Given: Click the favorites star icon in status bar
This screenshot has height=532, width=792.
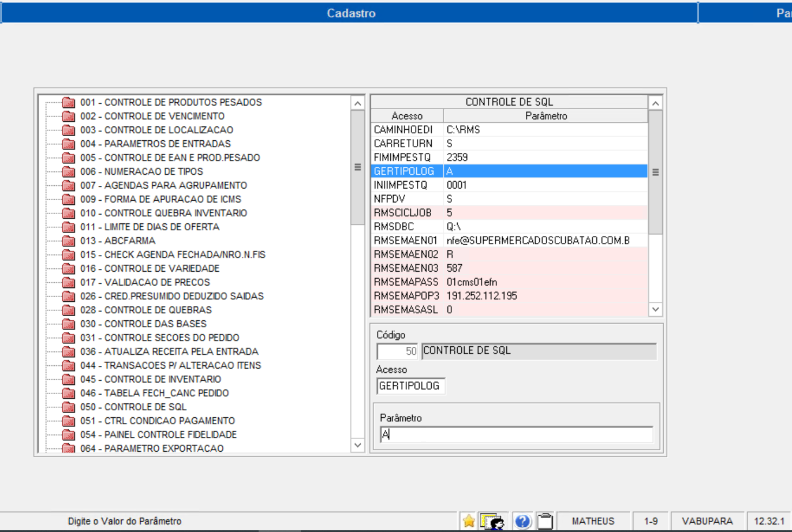Looking at the screenshot, I should (469, 521).
